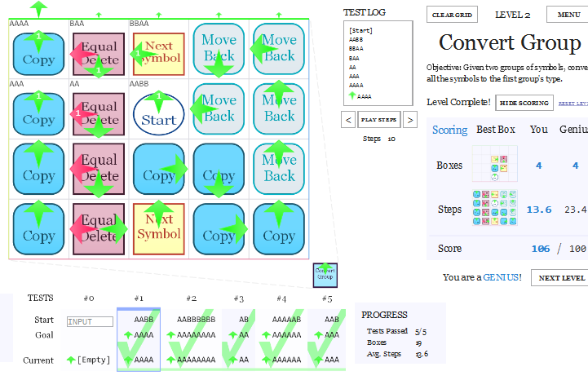Select test #0 column header
Viewport: 588px width, 380px height.
click(89, 298)
